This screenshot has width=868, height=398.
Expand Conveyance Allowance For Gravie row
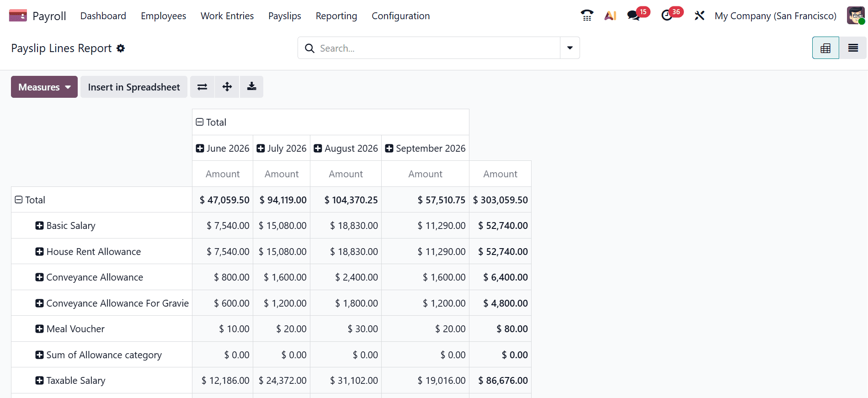40,303
